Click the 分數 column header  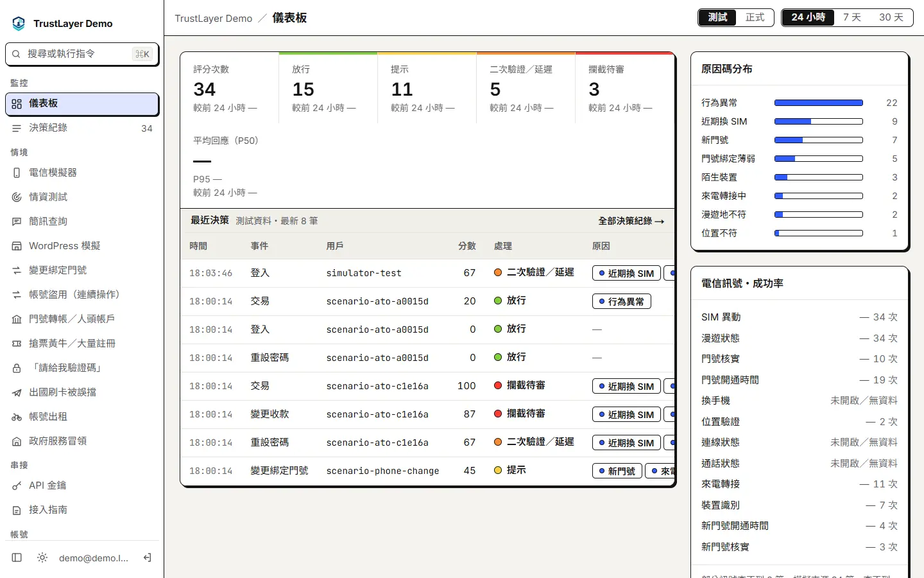pos(467,246)
